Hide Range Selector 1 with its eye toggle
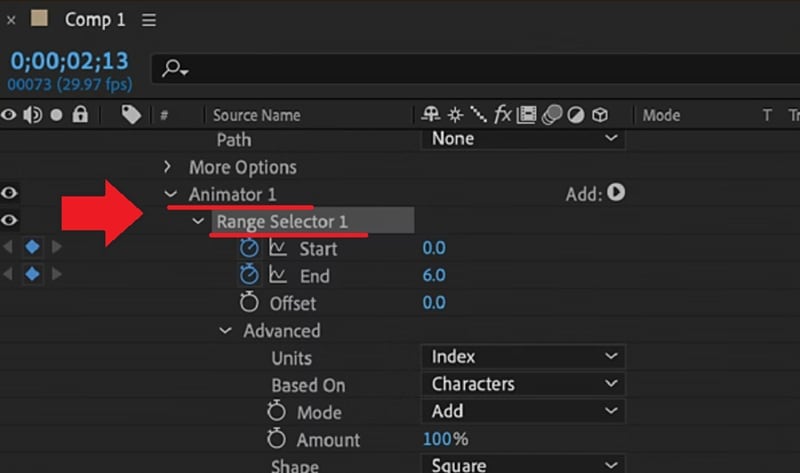The image size is (800, 473). pos(9,220)
